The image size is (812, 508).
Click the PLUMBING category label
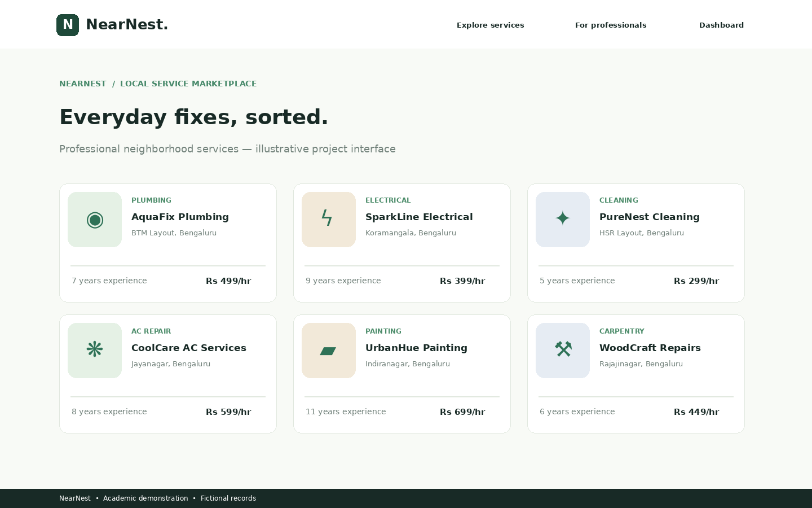[x=151, y=200]
